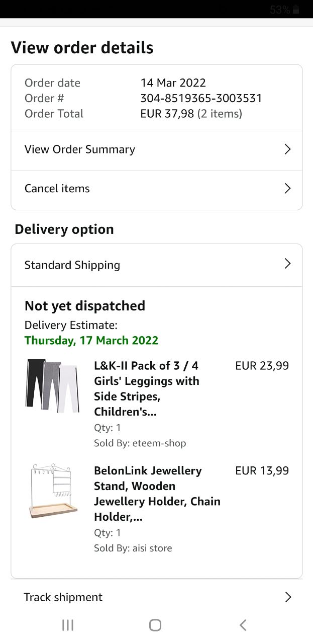The image size is (313, 644).
Task: Tap delivery estimate Thursday, 17 March 2022
Action: click(91, 340)
